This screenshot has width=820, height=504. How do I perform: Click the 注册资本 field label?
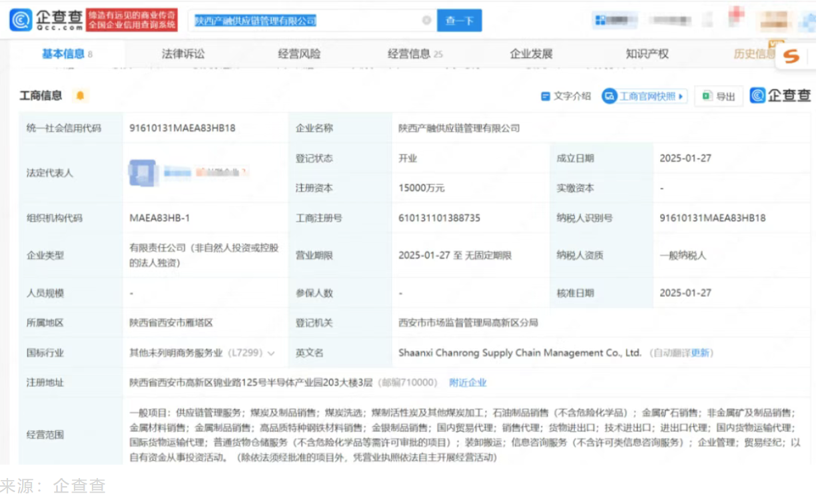(x=314, y=188)
